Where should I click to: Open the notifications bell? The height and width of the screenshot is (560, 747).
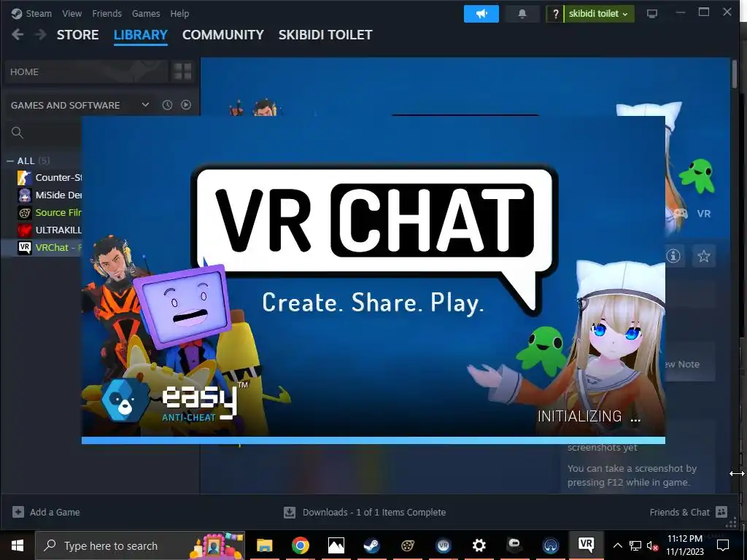522,14
